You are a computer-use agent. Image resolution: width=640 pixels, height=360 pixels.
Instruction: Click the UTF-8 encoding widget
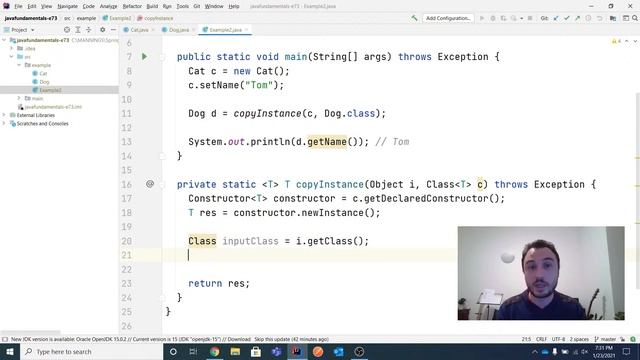click(558, 339)
